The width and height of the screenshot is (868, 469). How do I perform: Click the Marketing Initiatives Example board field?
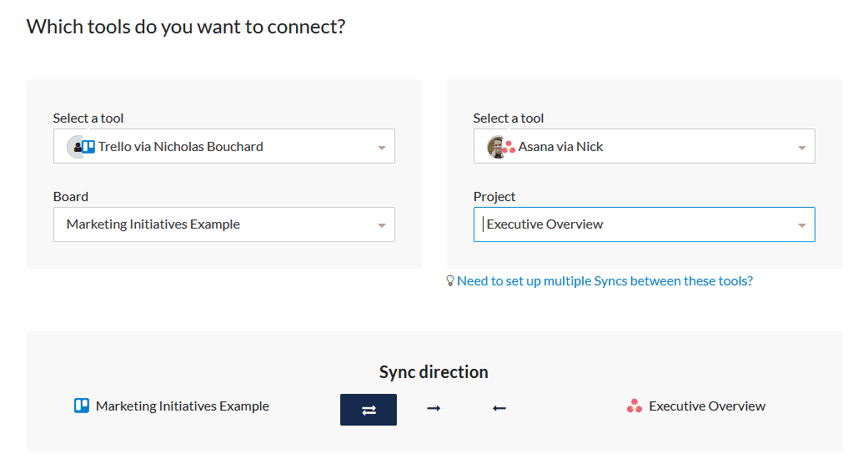223,224
